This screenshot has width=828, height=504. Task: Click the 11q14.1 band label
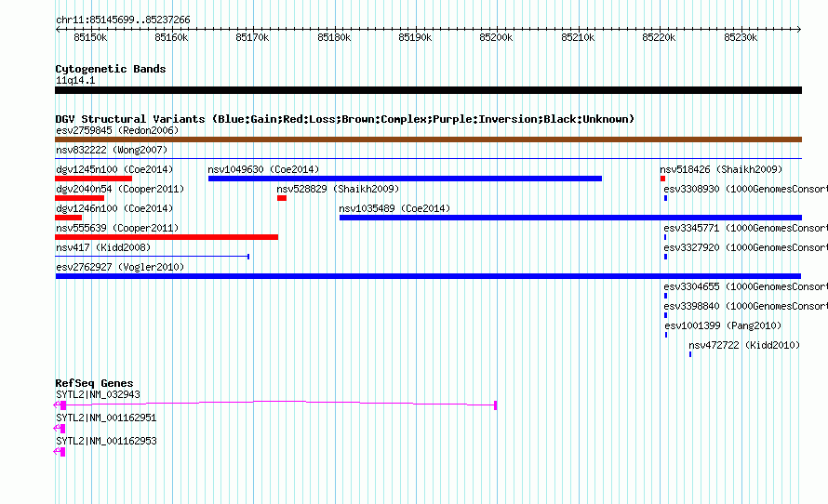click(75, 80)
